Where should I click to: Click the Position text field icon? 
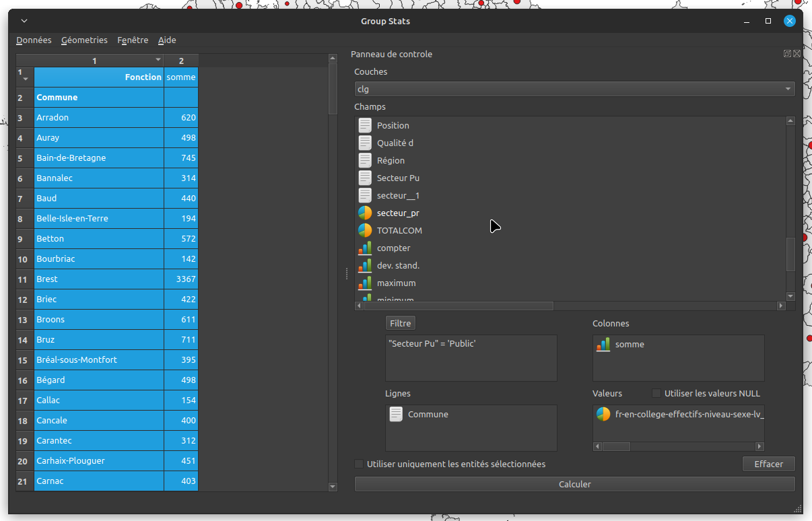click(365, 125)
